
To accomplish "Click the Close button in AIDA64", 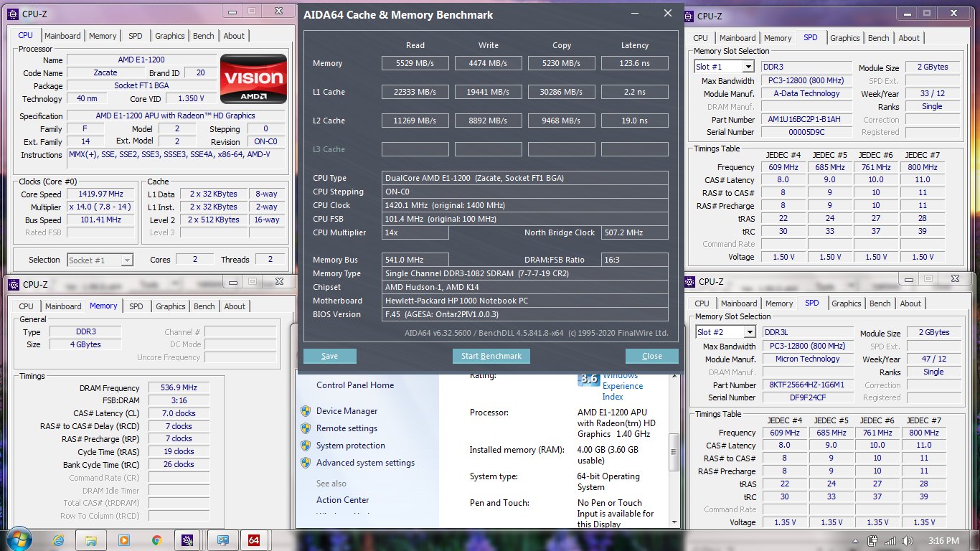I will coord(652,356).
